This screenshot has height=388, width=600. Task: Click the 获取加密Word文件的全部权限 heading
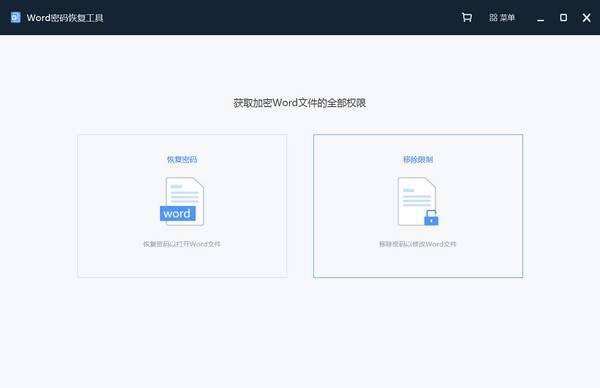[300, 103]
